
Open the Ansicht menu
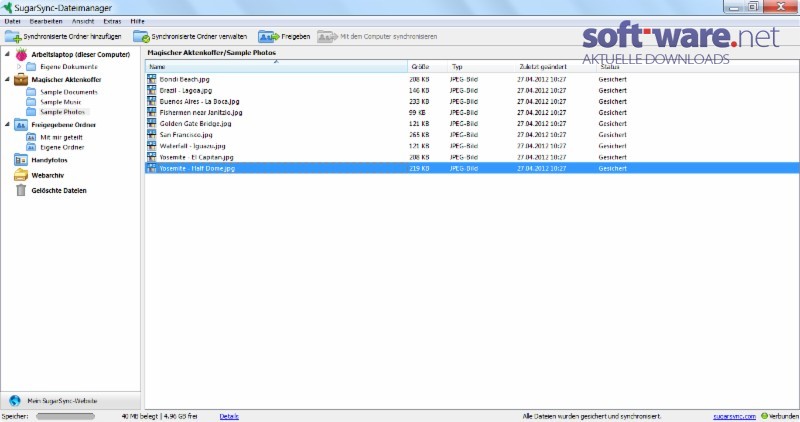click(x=83, y=21)
